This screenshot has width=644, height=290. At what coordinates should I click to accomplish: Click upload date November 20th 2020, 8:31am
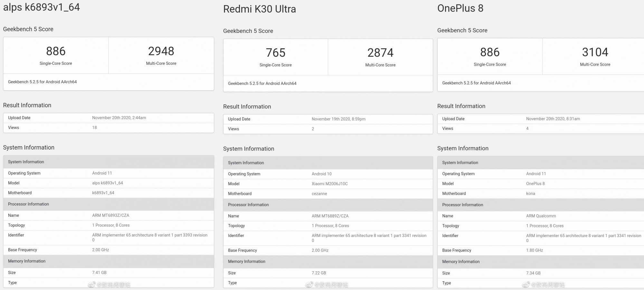click(553, 119)
